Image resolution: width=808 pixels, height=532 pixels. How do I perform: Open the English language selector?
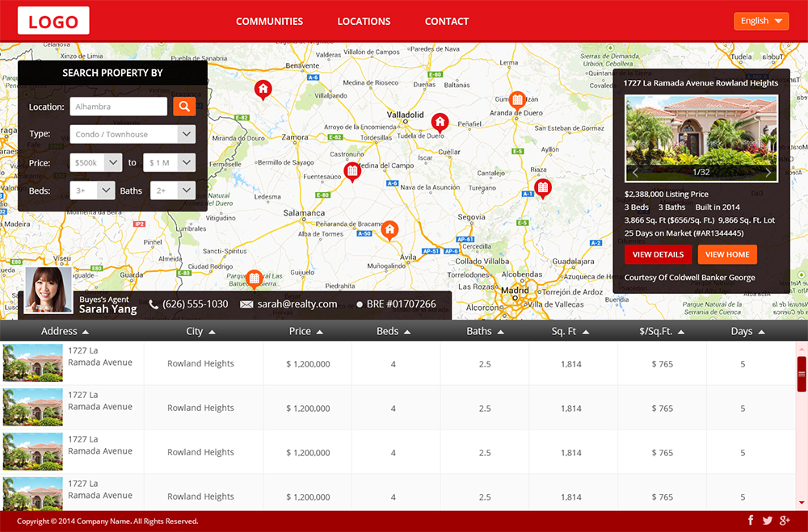(760, 20)
